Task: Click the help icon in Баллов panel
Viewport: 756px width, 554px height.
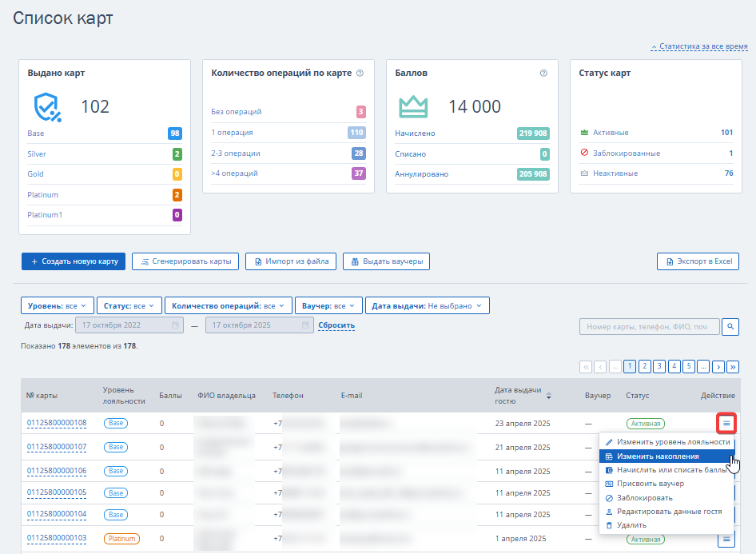Action: coord(543,73)
